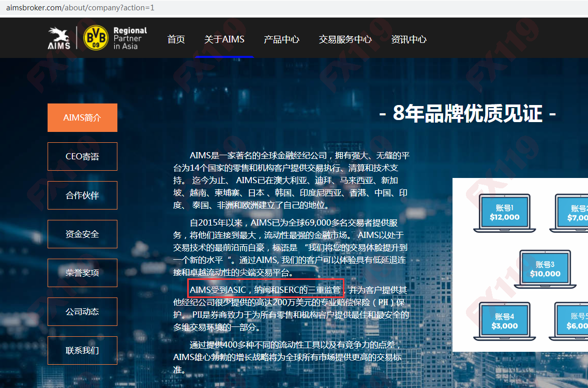Screen dimensions: 588x388
Task: Click the line starting 自2015年以来
Action: coord(294,223)
